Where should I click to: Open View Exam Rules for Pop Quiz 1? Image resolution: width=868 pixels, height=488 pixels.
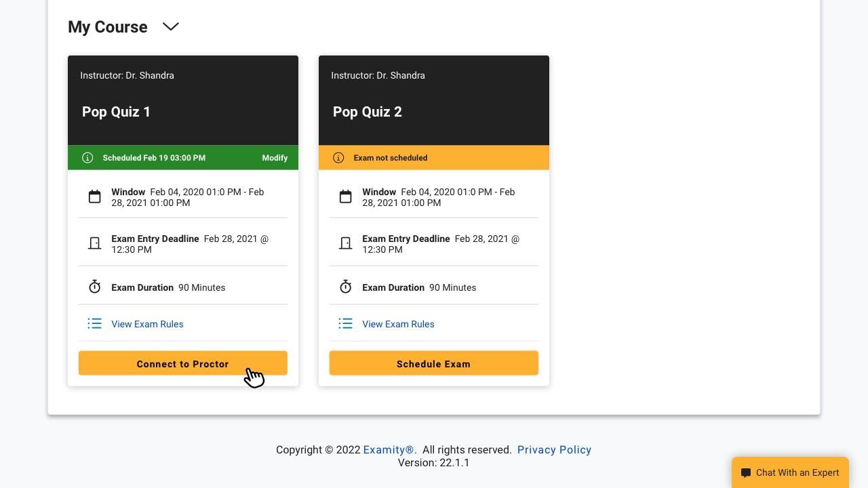click(x=147, y=324)
